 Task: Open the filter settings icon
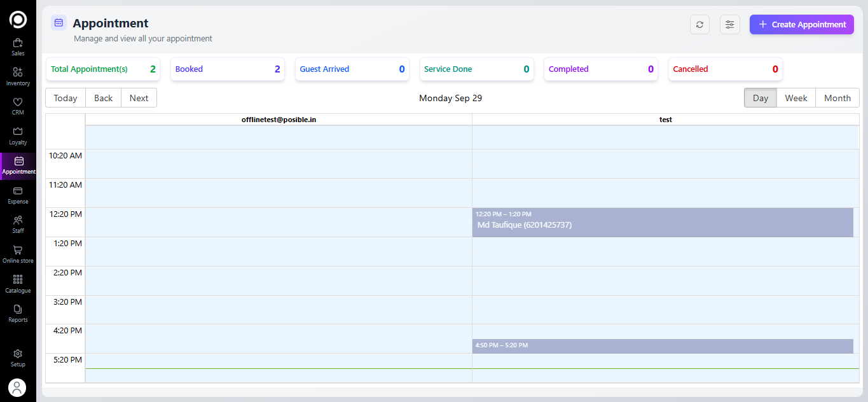pyautogui.click(x=729, y=25)
